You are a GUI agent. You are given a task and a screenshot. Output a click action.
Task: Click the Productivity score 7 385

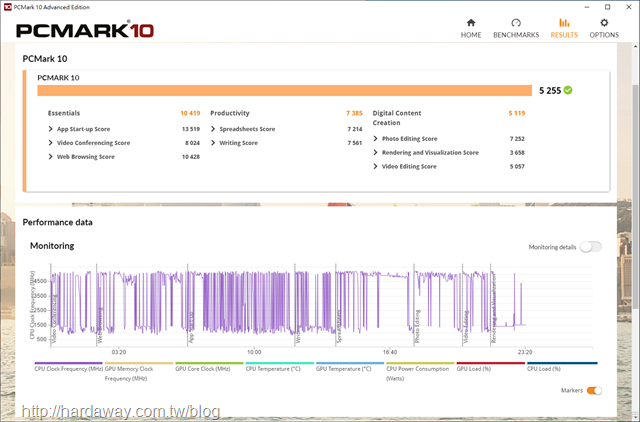[x=354, y=113]
